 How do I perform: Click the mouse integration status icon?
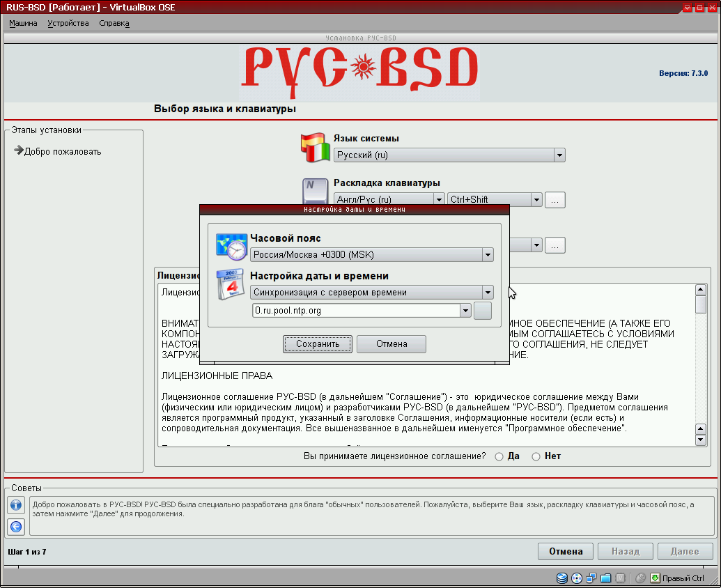point(640,578)
